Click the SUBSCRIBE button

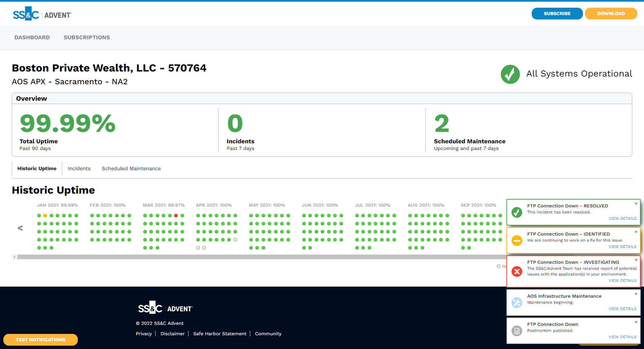coord(557,13)
